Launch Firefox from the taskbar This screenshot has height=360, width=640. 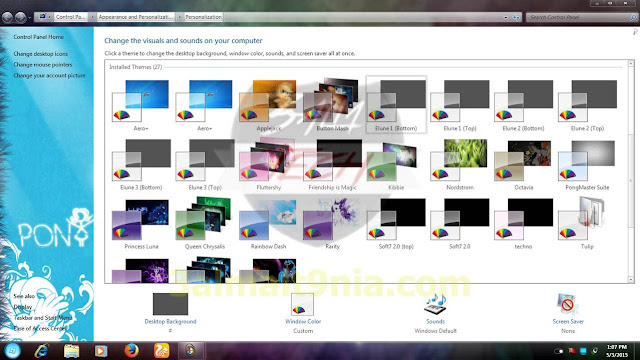coord(131,351)
